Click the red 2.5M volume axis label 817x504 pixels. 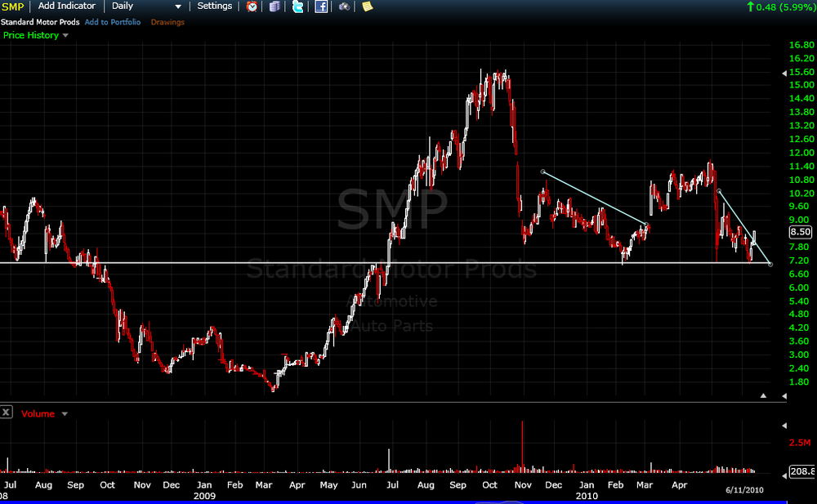tap(800, 443)
